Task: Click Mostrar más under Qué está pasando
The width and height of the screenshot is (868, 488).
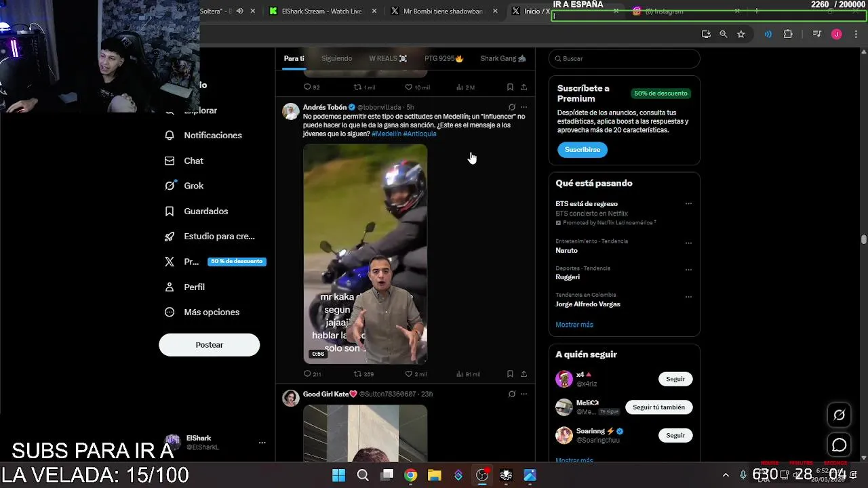Action: (x=574, y=325)
